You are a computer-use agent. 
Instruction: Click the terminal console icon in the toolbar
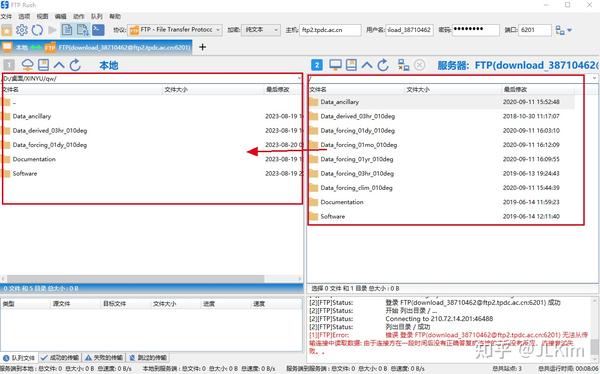(x=98, y=30)
